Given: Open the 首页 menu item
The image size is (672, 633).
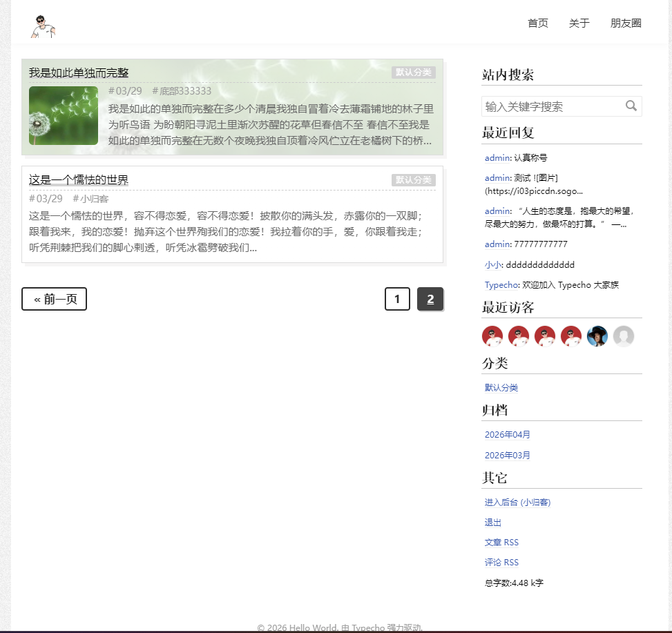Looking at the screenshot, I should click(537, 23).
